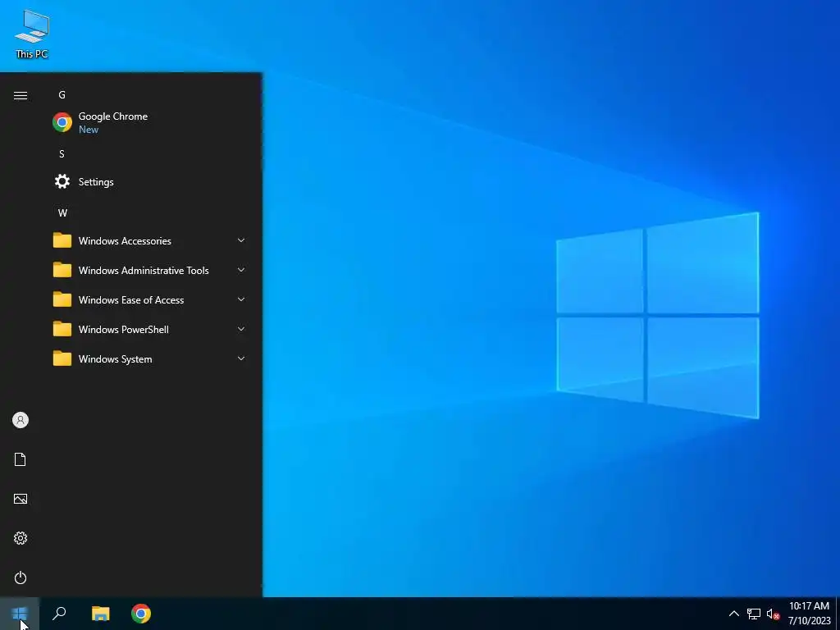Viewport: 840px width, 630px height.
Task: Click the letter W group header
Action: point(62,212)
